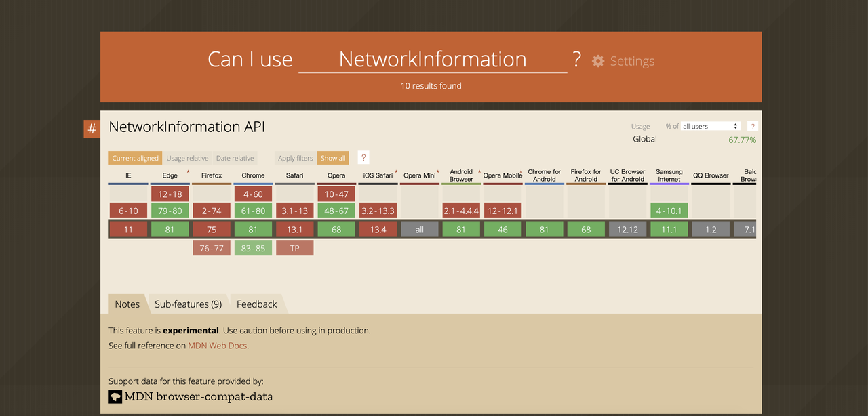The height and width of the screenshot is (416, 868).
Task: Click the IE browser column header
Action: [128, 175]
